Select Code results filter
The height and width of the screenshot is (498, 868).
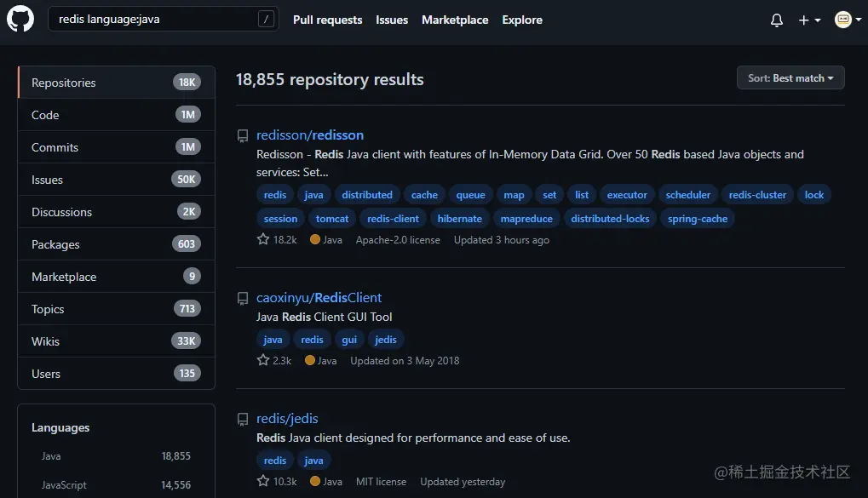[116, 115]
